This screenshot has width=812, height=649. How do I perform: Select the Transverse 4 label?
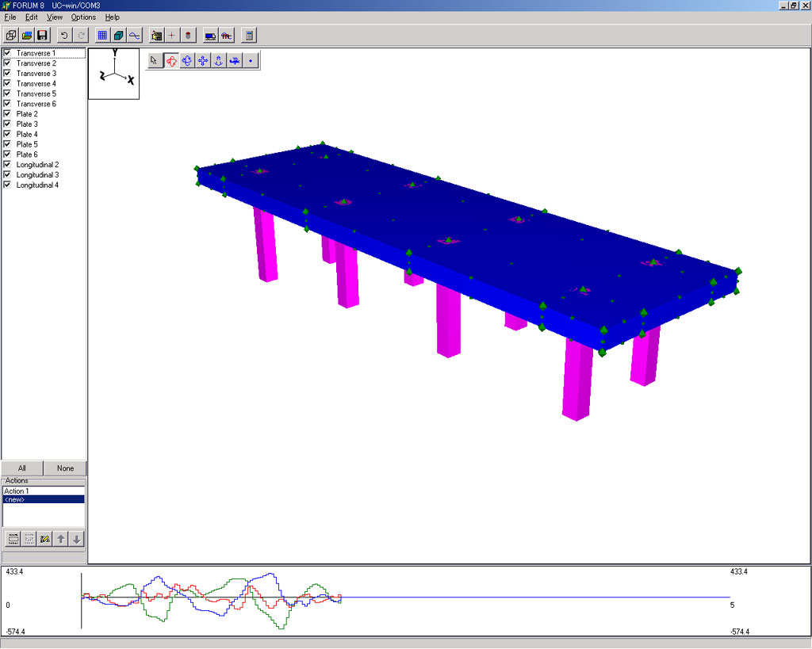click(x=36, y=83)
